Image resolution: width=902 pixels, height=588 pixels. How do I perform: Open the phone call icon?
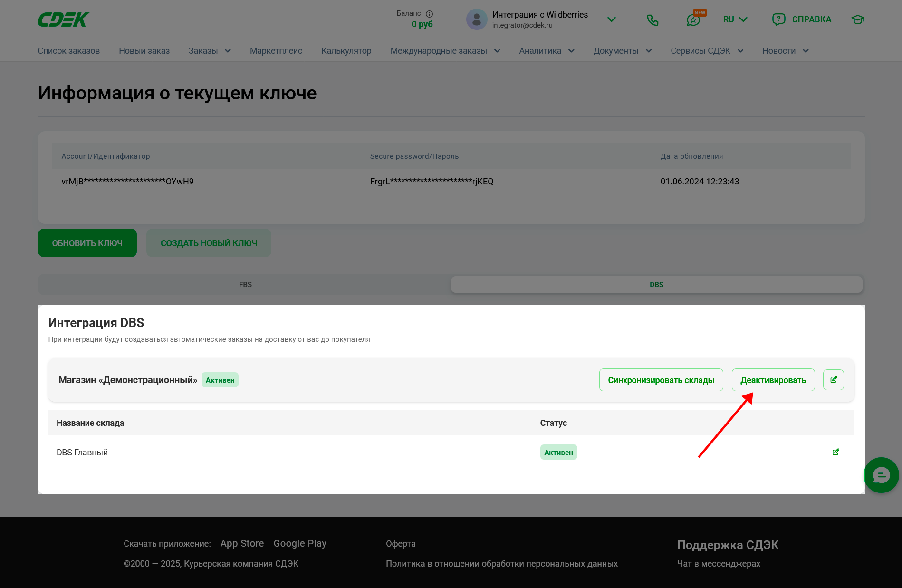click(653, 19)
